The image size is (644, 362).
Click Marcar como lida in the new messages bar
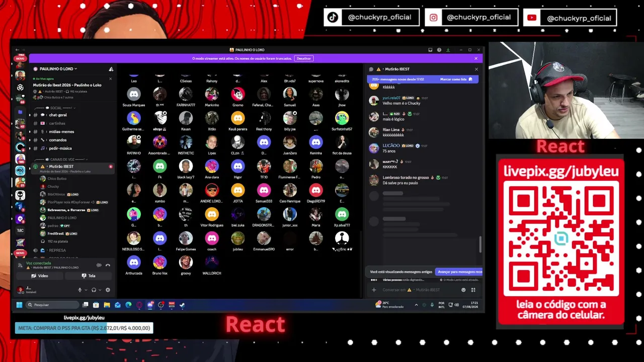click(456, 79)
